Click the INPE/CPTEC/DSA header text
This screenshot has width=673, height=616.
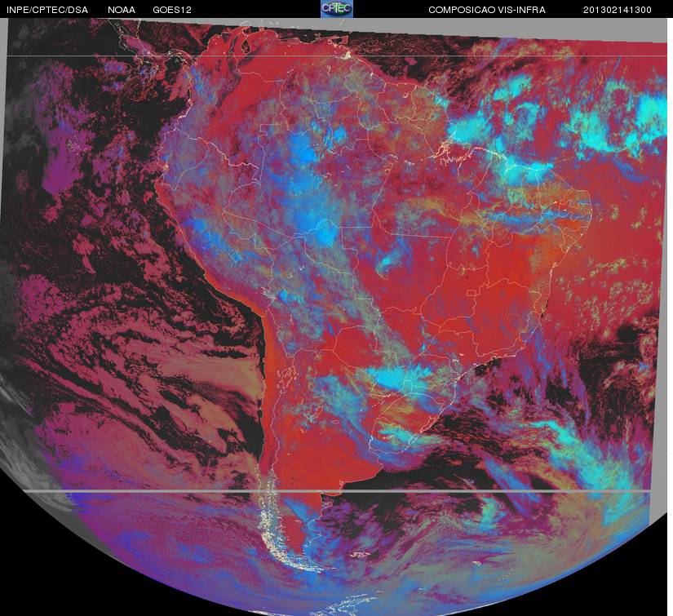coord(47,10)
